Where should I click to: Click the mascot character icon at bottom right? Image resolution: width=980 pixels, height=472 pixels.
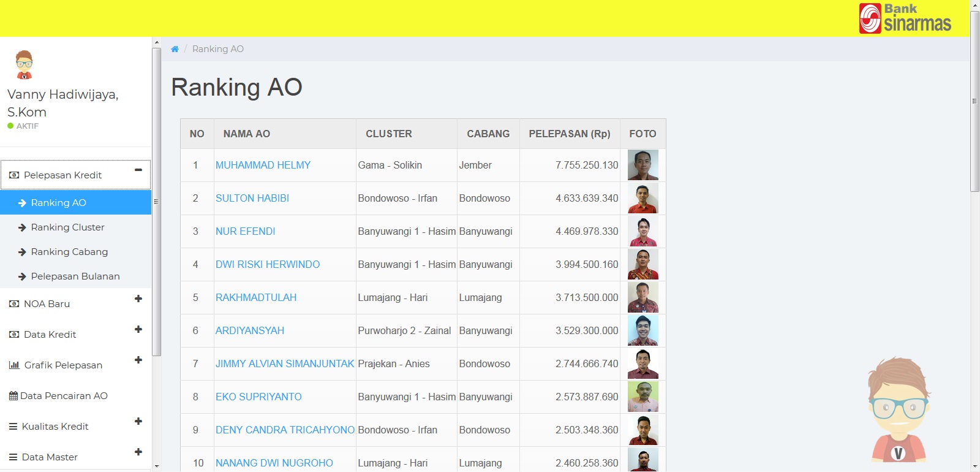[x=898, y=409]
